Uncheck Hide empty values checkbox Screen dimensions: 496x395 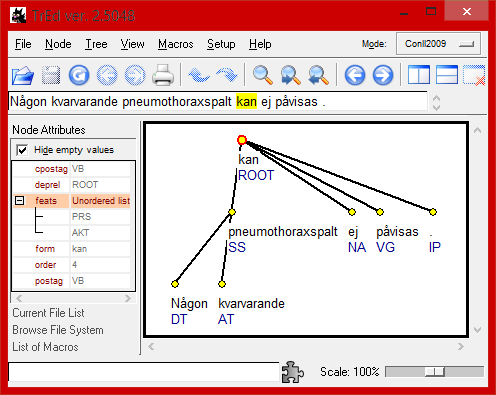22,150
